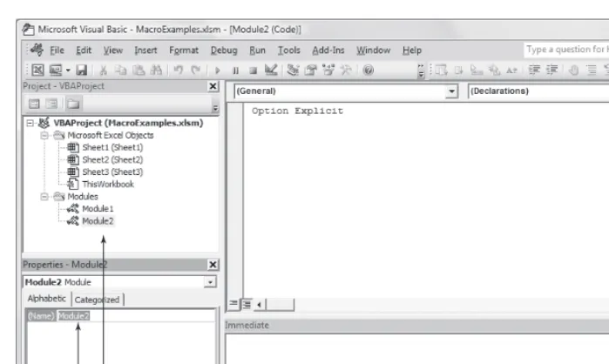The width and height of the screenshot is (609, 364).
Task: Click List Properties/Methods icon on Edit toolbar
Action: click(x=441, y=71)
